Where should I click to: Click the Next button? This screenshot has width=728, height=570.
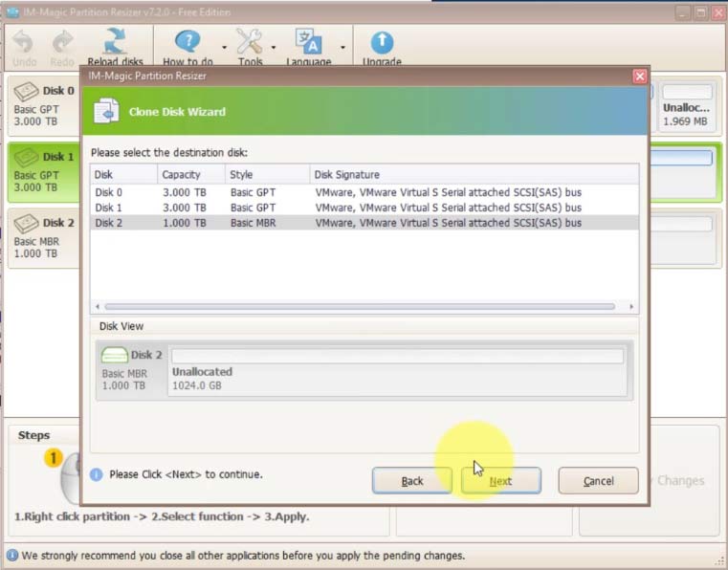coord(501,480)
